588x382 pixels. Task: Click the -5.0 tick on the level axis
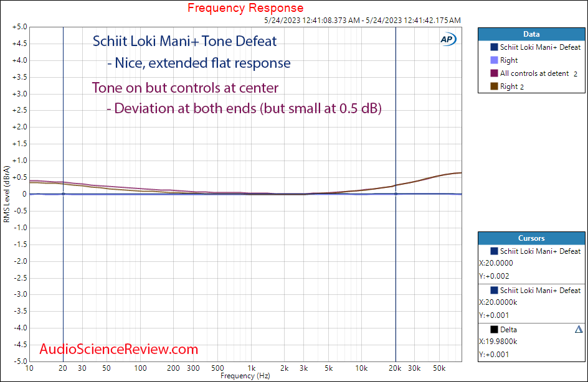click(19, 361)
